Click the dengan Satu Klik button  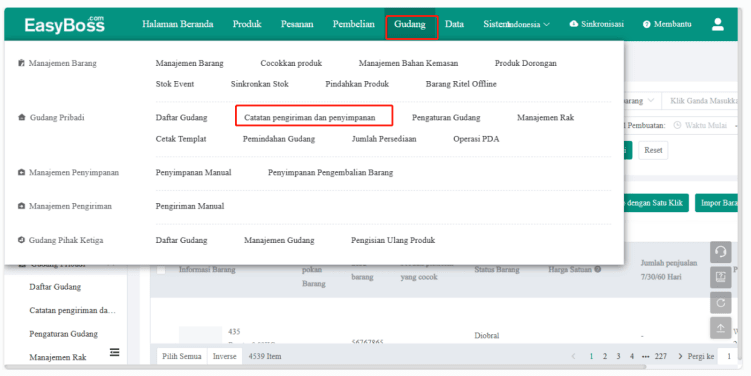(x=655, y=203)
